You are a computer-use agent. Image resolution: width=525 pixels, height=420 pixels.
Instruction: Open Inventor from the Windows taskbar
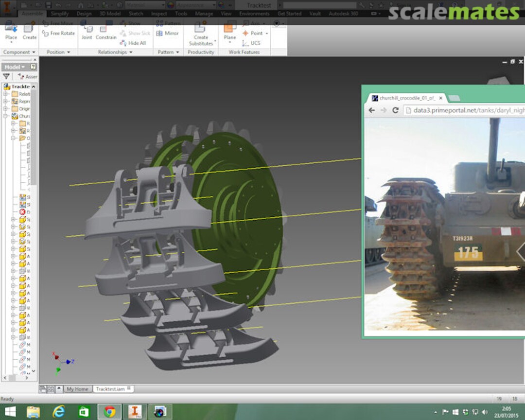[x=135, y=412]
